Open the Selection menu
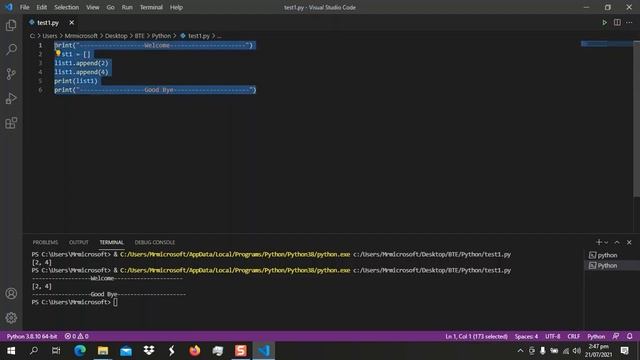640x360 pixels. (66, 7)
